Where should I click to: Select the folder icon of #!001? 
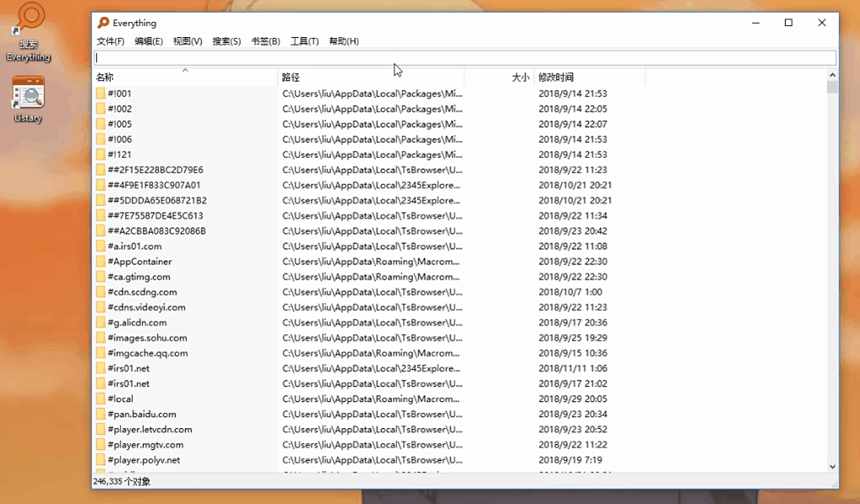click(x=101, y=93)
